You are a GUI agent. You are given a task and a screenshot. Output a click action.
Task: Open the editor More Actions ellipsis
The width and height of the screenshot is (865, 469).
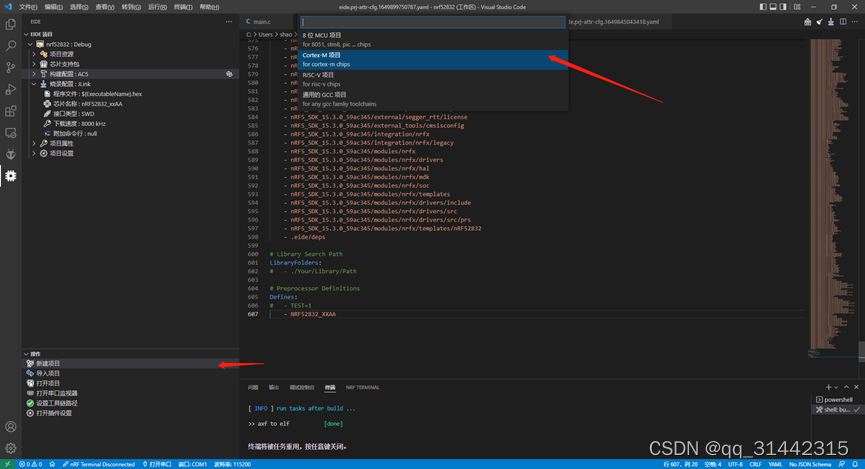[x=855, y=22]
